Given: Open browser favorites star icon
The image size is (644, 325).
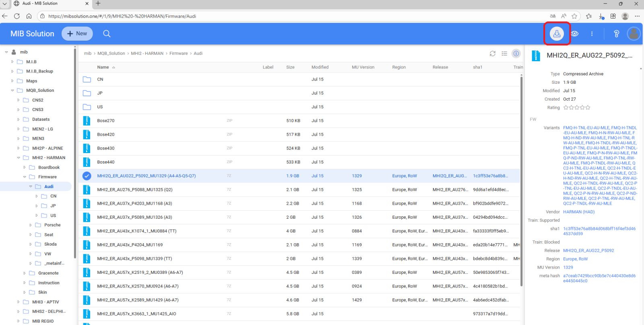Looking at the screenshot, I should pyautogui.click(x=574, y=16).
